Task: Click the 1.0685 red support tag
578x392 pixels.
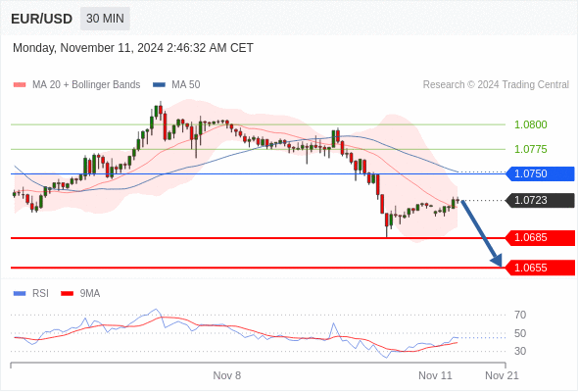Action: click(540, 237)
